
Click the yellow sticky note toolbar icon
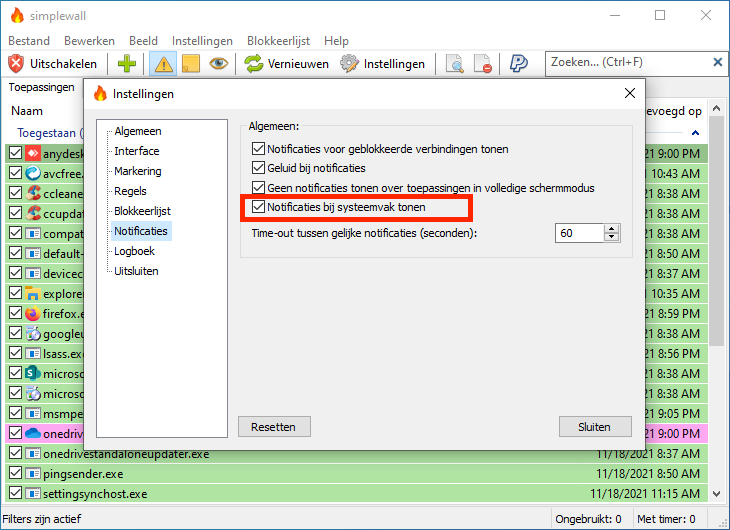pyautogui.click(x=190, y=63)
